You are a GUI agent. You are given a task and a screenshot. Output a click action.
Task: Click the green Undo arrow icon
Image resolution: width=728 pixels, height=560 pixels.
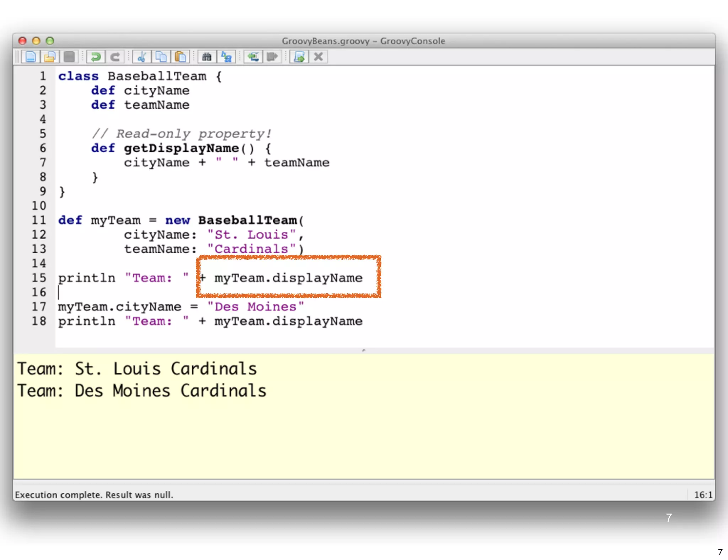click(x=96, y=57)
